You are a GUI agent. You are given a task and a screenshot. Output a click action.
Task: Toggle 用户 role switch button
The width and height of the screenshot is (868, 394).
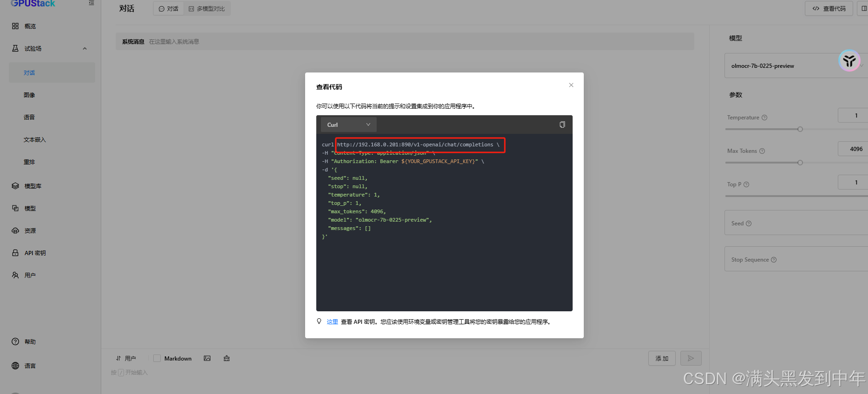tap(126, 358)
